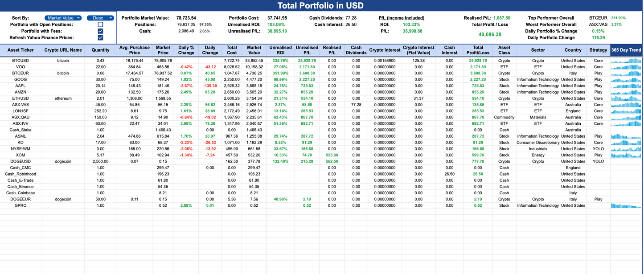Image resolution: width=644 pixels, height=274 pixels.
Task: Click Cash_Robinhood Cash Interest 26.50
Action: click(449, 174)
